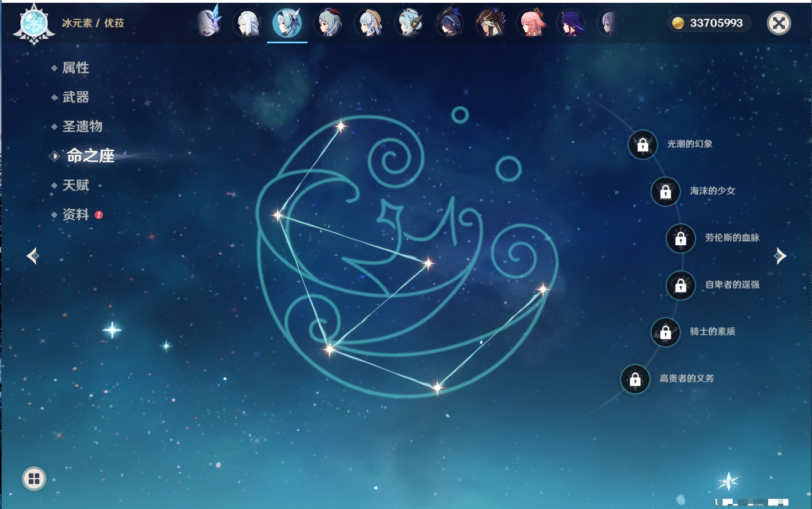Click lock icon beside 高贵者的义务

coord(635,379)
